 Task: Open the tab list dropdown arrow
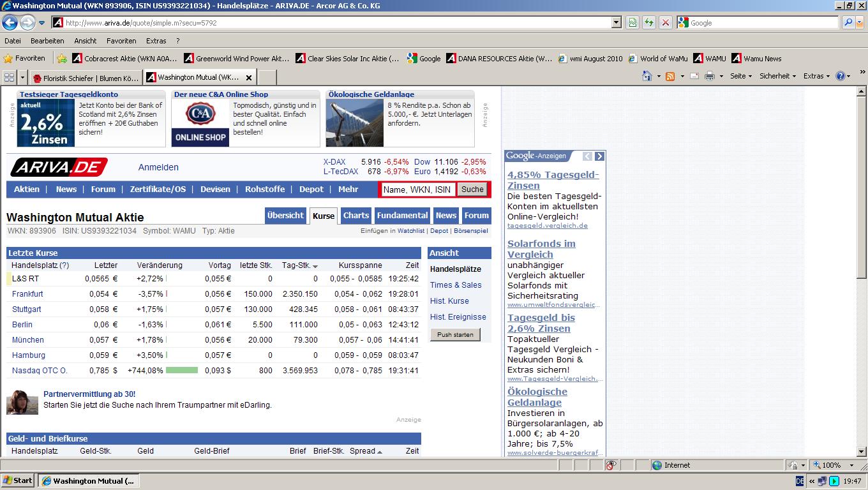[x=23, y=77]
